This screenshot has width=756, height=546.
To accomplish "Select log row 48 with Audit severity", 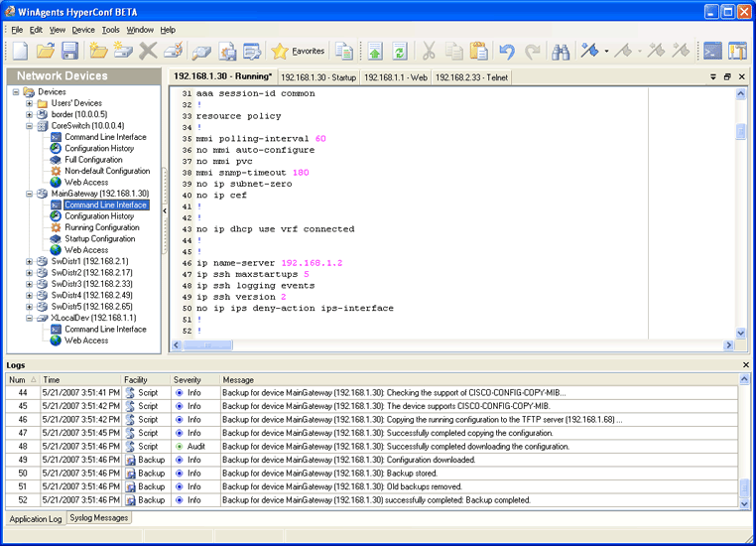I will (371, 446).
